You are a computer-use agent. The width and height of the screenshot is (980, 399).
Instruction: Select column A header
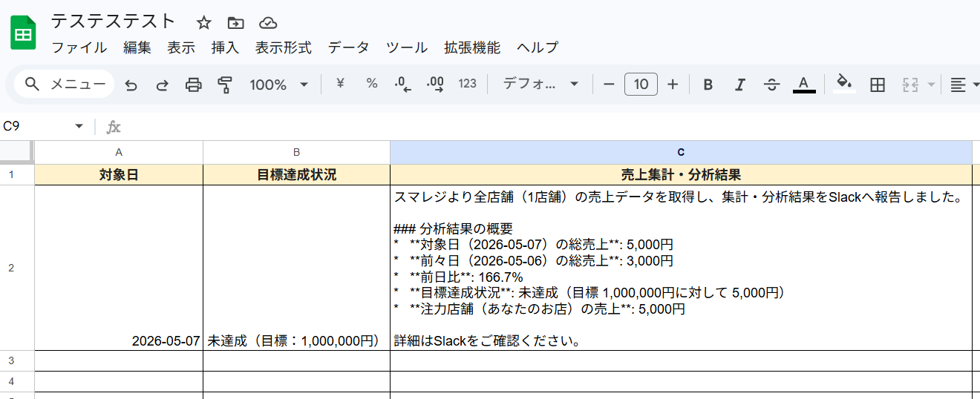pyautogui.click(x=119, y=152)
